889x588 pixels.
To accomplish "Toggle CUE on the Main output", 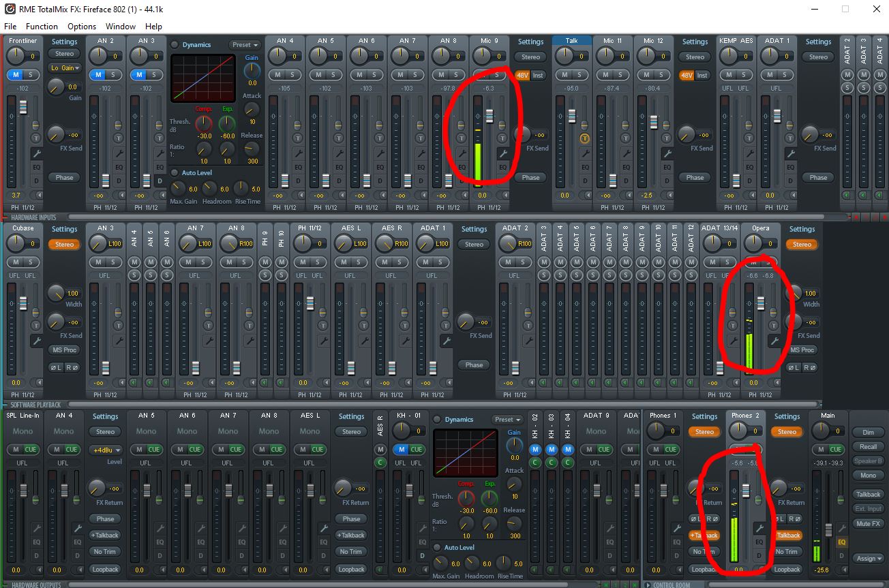I will click(x=835, y=449).
